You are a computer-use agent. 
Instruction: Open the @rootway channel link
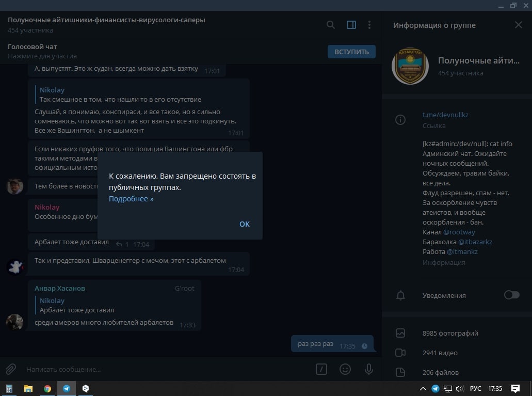point(459,232)
